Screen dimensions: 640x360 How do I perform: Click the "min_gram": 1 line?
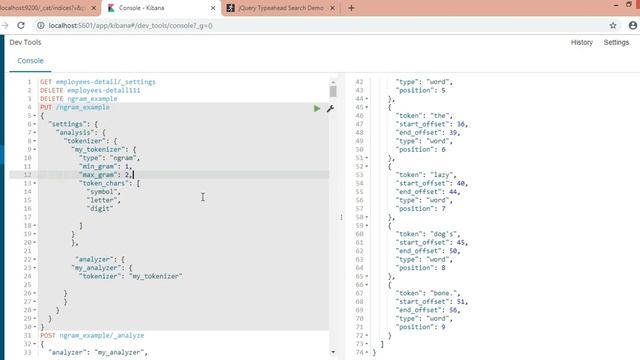point(106,167)
